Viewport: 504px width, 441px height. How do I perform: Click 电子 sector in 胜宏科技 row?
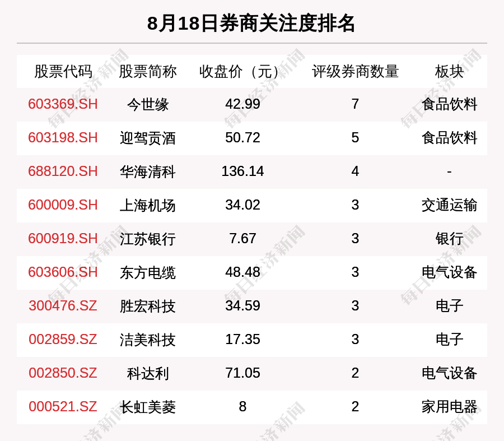click(449, 306)
